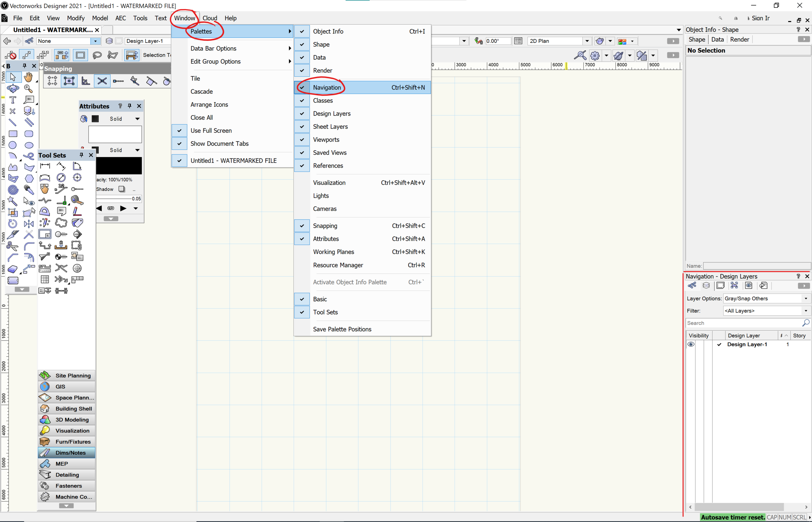Click the Snap to Object icon

[69, 81]
